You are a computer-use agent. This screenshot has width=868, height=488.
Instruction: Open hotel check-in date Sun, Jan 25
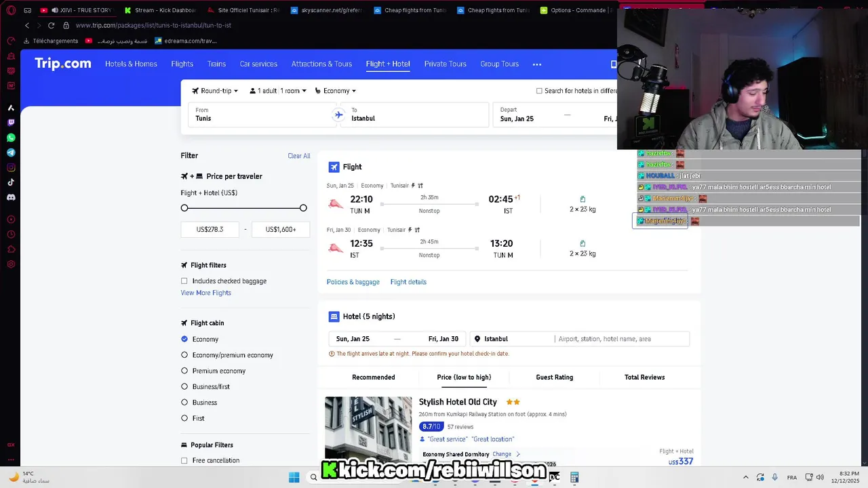coord(353,339)
